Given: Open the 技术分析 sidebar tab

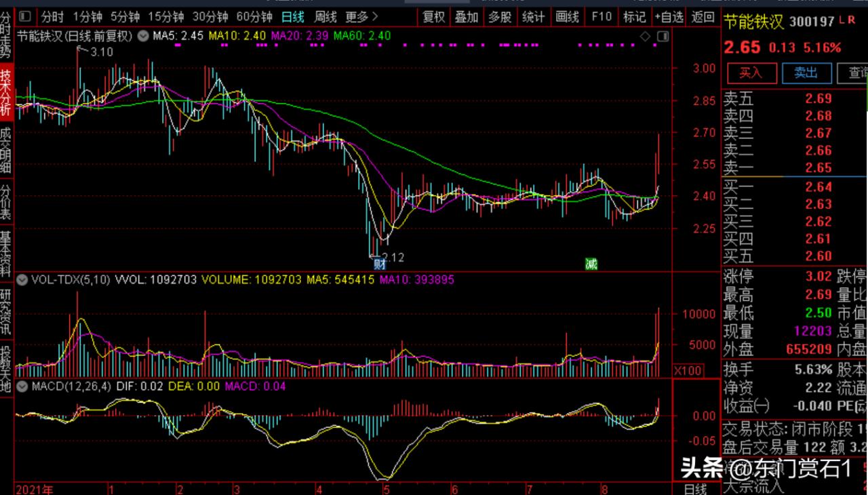Looking at the screenshot, I should (6, 94).
